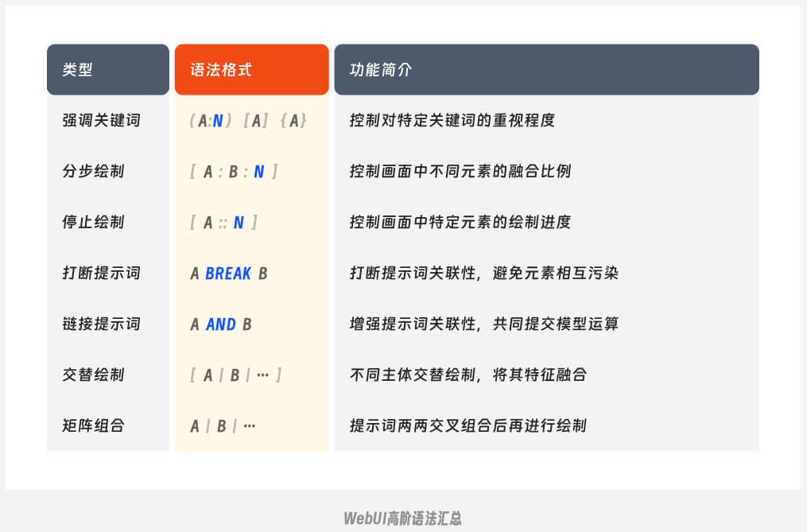Select the 矩阵组合 row label
Image resolution: width=807 pixels, height=532 pixels.
pos(93,425)
